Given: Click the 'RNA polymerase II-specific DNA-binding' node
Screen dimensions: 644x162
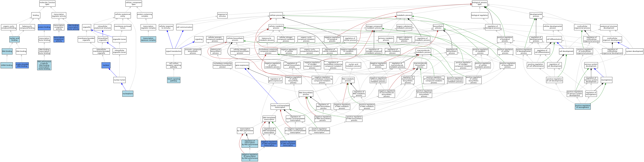Looking at the screenshot, I should 44,65.
